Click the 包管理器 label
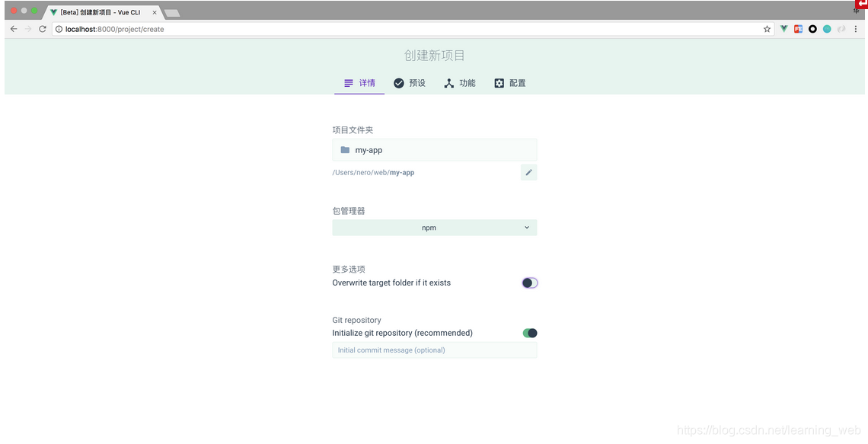 click(349, 211)
